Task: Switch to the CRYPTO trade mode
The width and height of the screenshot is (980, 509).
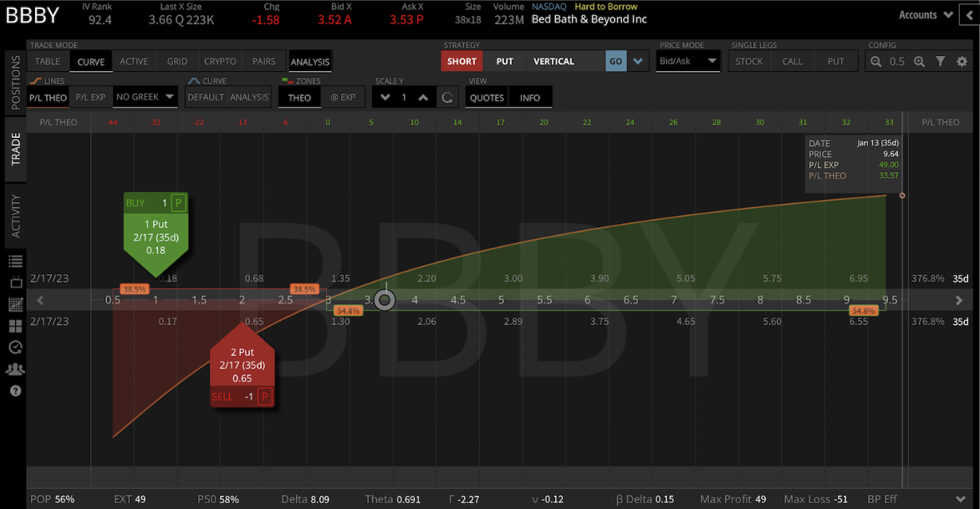Action: pyautogui.click(x=220, y=61)
